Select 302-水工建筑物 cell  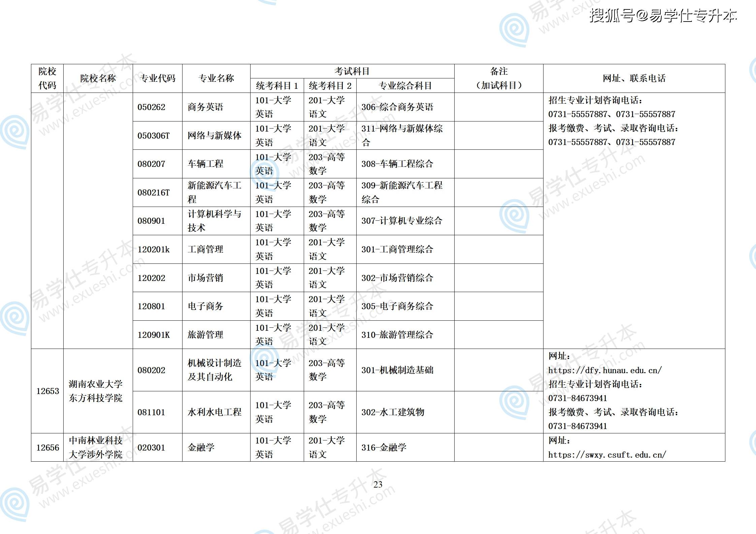pyautogui.click(x=405, y=412)
